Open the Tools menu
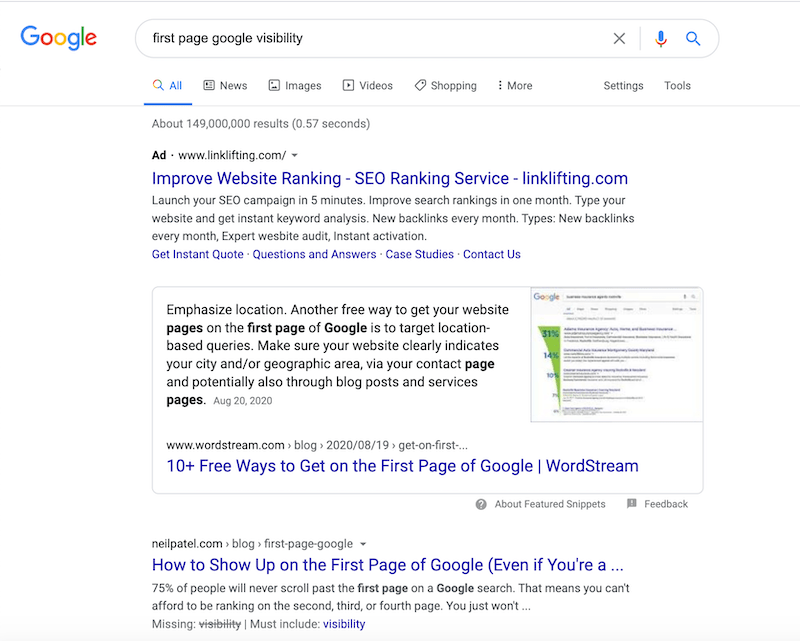800x641 pixels. (677, 85)
